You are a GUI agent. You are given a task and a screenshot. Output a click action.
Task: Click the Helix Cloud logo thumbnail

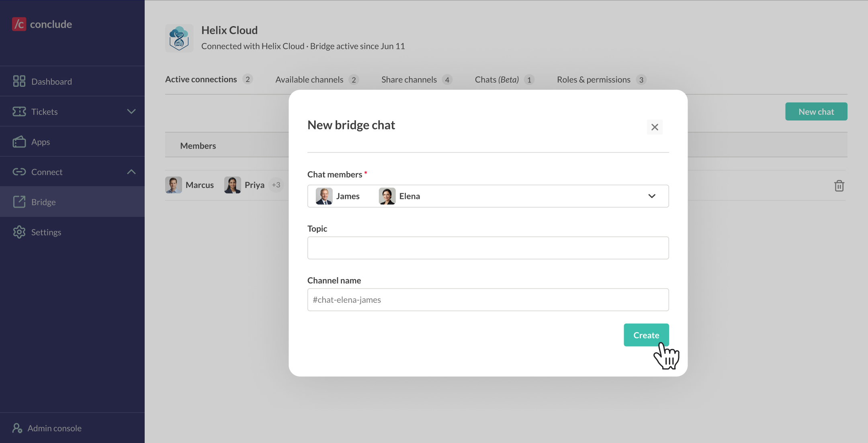(179, 38)
